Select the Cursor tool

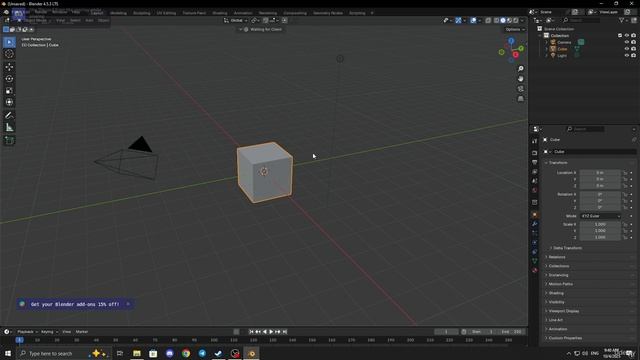point(9,54)
